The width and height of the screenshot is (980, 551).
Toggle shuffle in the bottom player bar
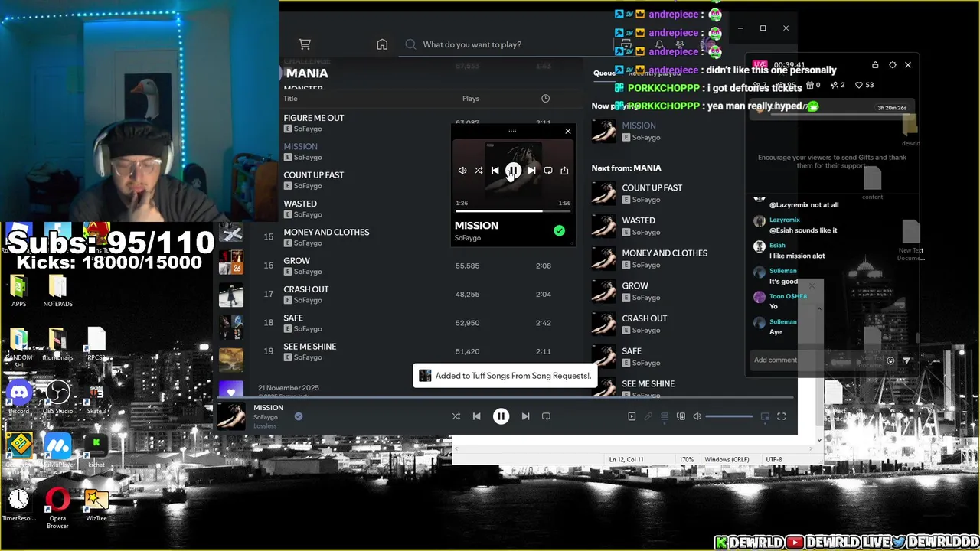point(456,416)
